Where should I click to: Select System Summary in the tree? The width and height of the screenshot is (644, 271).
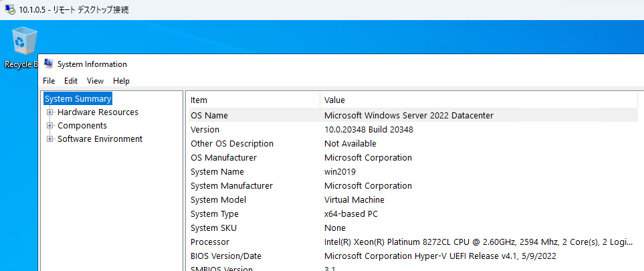coord(78,98)
